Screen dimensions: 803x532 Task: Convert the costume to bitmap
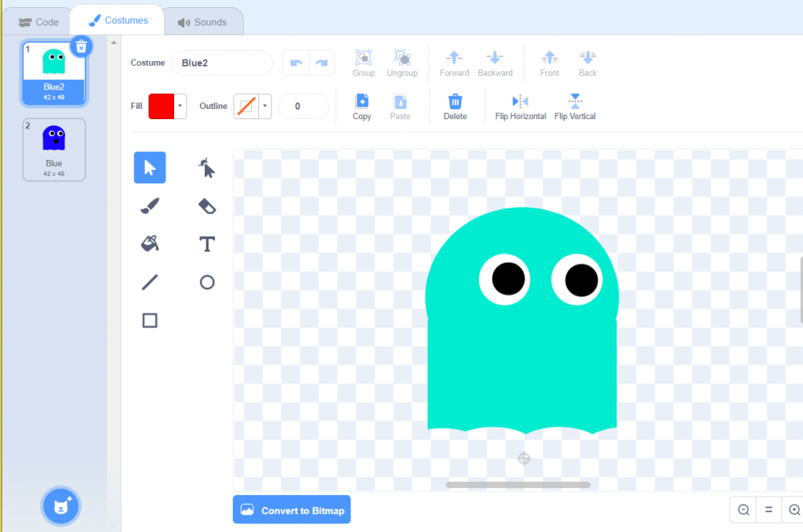pyautogui.click(x=291, y=509)
